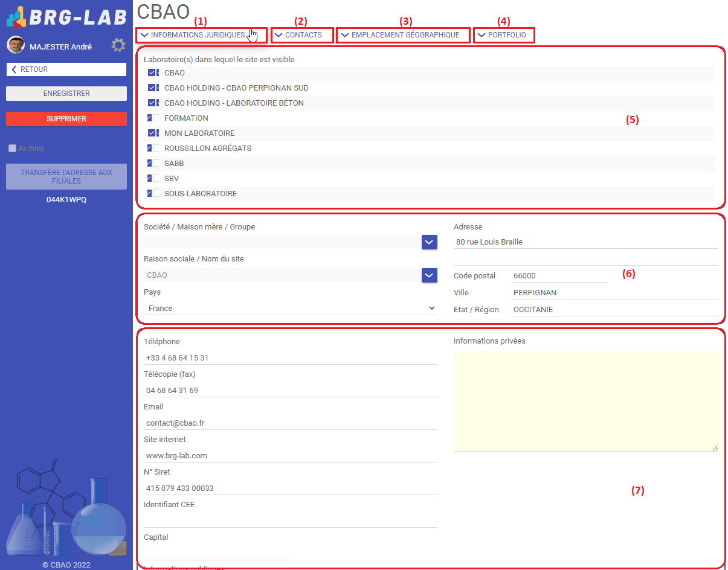The width and height of the screenshot is (728, 570).
Task: Click the user avatar of MAJESTER André
Action: point(16,45)
